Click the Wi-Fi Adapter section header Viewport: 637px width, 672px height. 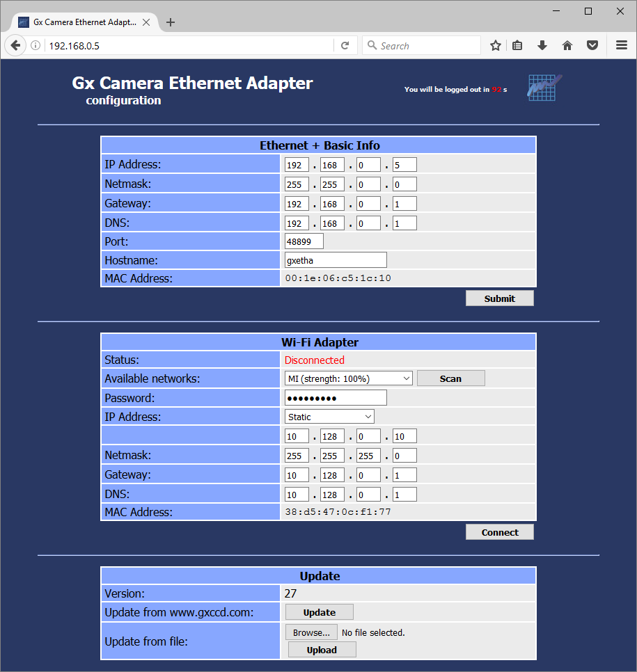click(318, 342)
